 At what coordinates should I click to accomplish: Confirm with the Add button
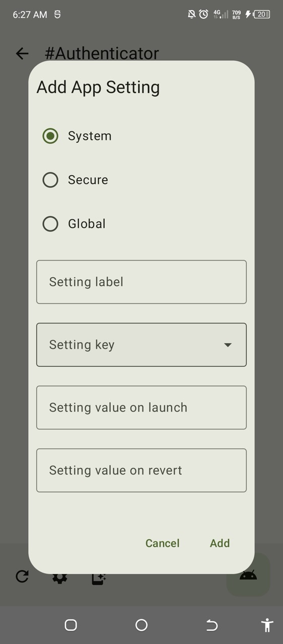coord(220,543)
